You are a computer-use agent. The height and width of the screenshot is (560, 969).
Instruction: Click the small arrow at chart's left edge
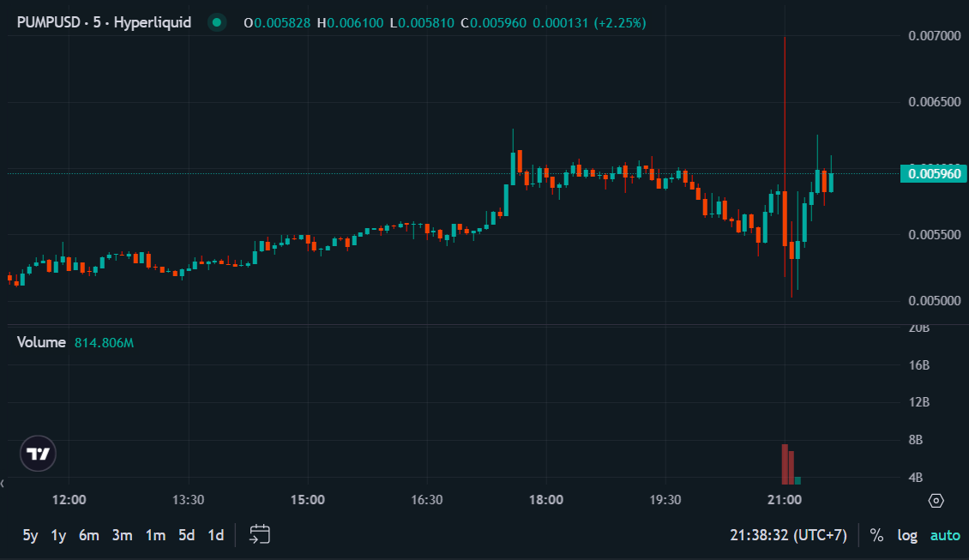click(3, 484)
